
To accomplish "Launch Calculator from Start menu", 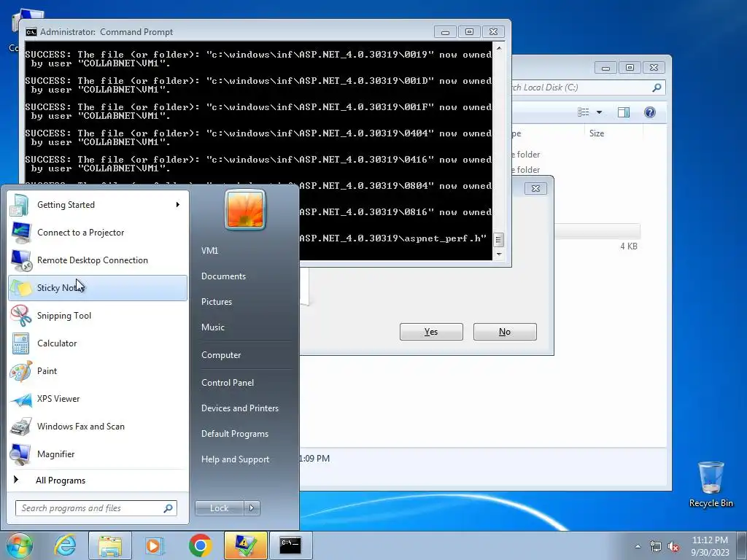I will click(98, 343).
